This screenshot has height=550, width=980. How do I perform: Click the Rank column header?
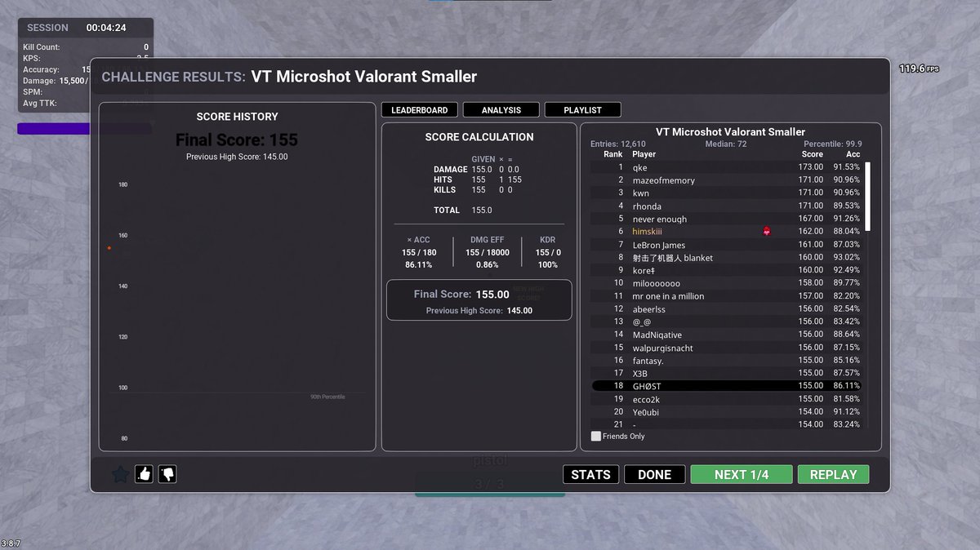point(612,154)
